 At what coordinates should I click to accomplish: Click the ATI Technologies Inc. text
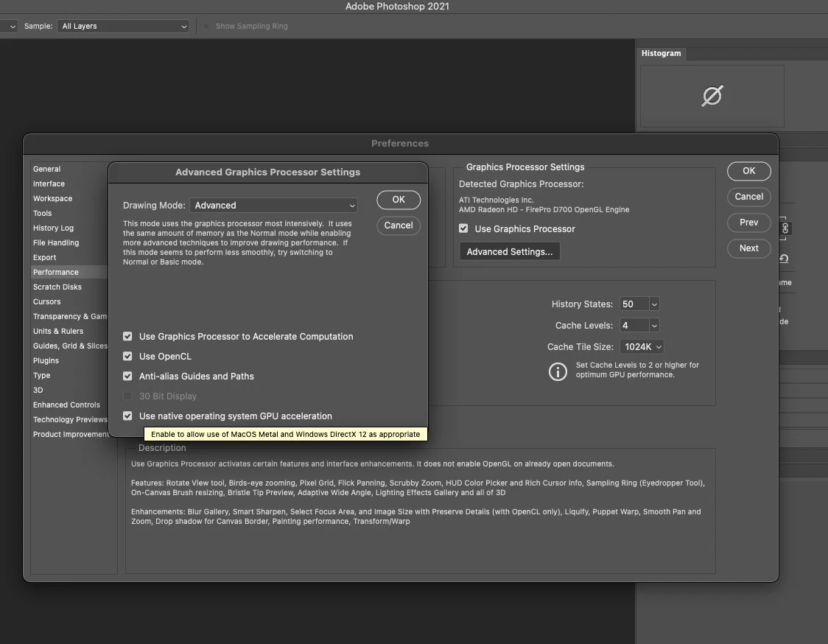tap(497, 200)
